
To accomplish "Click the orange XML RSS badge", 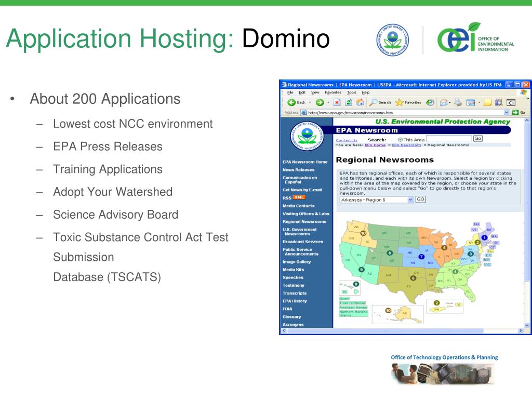I will (x=299, y=197).
